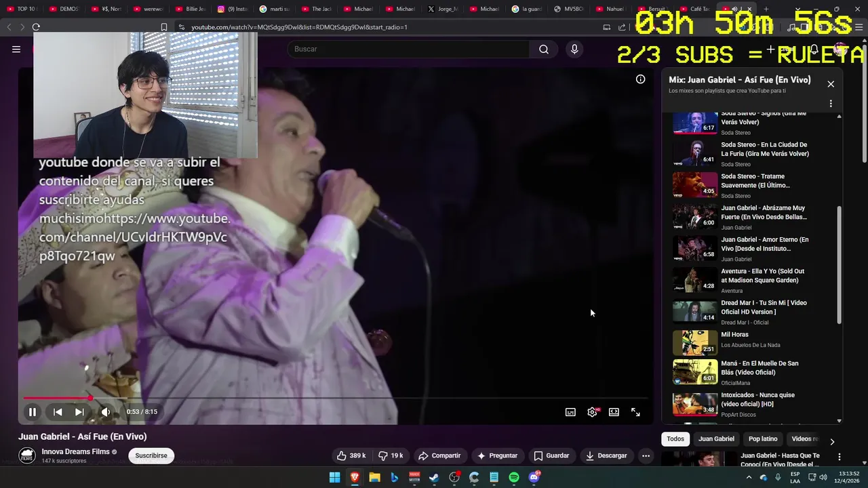The width and height of the screenshot is (868, 488).
Task: Play Dread Mar I Tu Sin Mi
Action: click(x=750, y=312)
